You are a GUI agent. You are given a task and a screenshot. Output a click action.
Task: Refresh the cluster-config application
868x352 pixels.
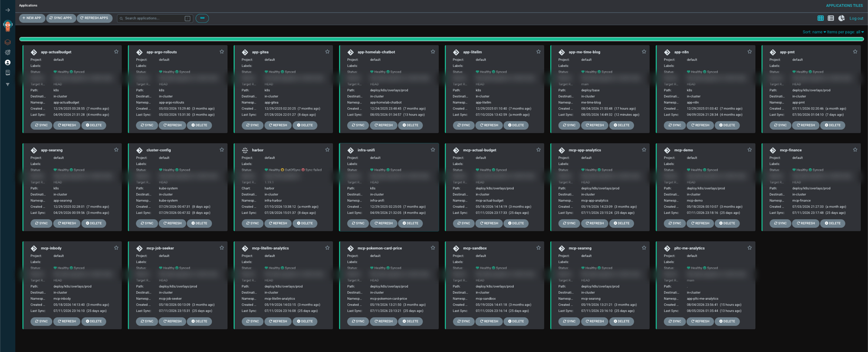[172, 223]
